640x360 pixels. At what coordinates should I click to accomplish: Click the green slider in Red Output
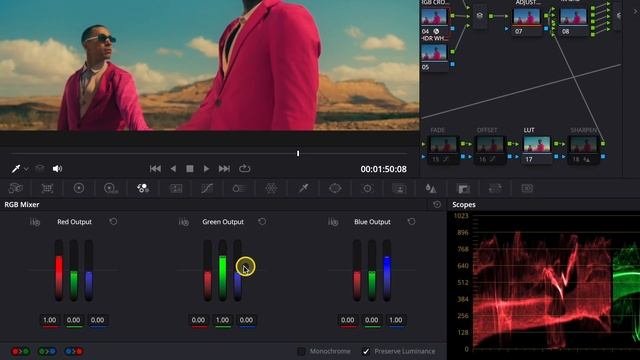tap(73, 270)
